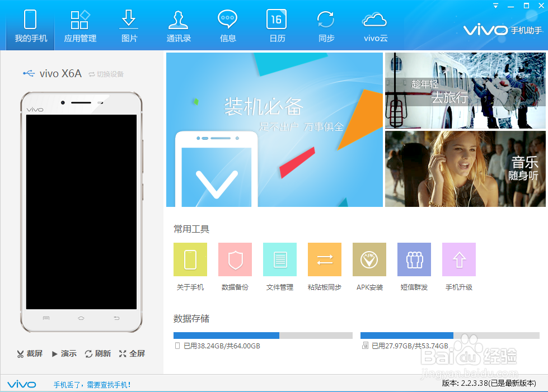
Task: Click the SD card storage usage bar
Action: [x=450, y=336]
